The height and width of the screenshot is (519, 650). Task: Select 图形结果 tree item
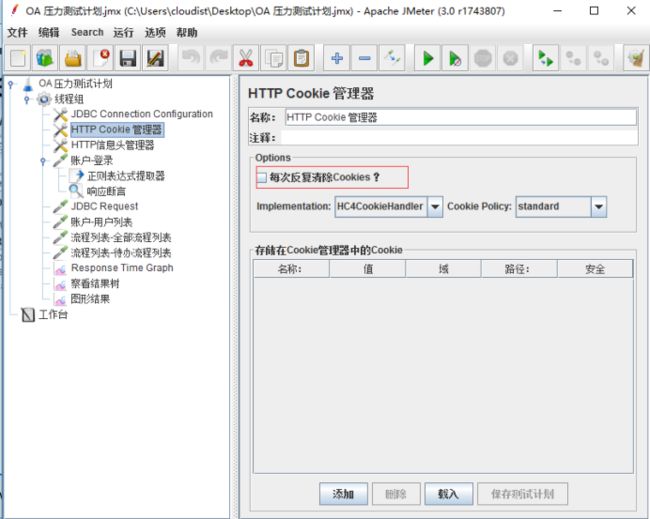[90, 299]
